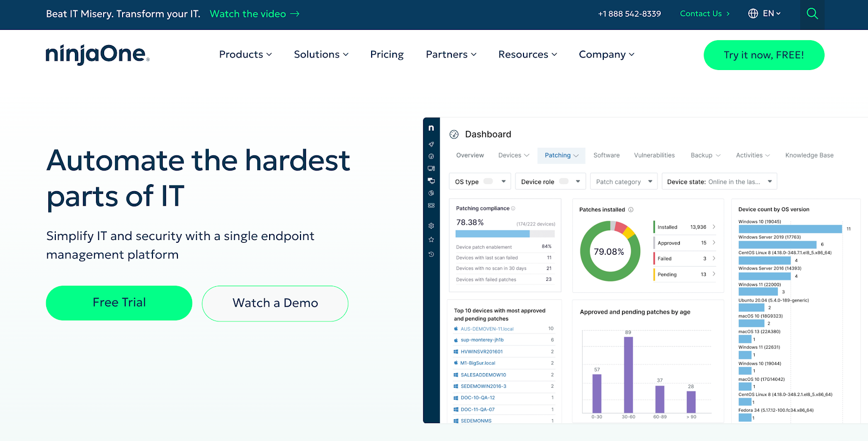Expand the Failed patches row chevron
This screenshot has height=441, width=868.
click(x=714, y=259)
